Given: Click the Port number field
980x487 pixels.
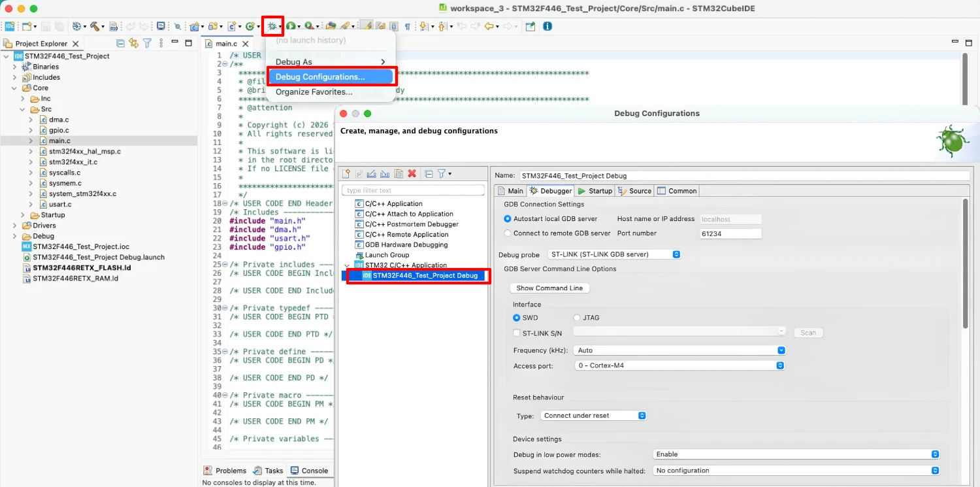Looking at the screenshot, I should 730,233.
